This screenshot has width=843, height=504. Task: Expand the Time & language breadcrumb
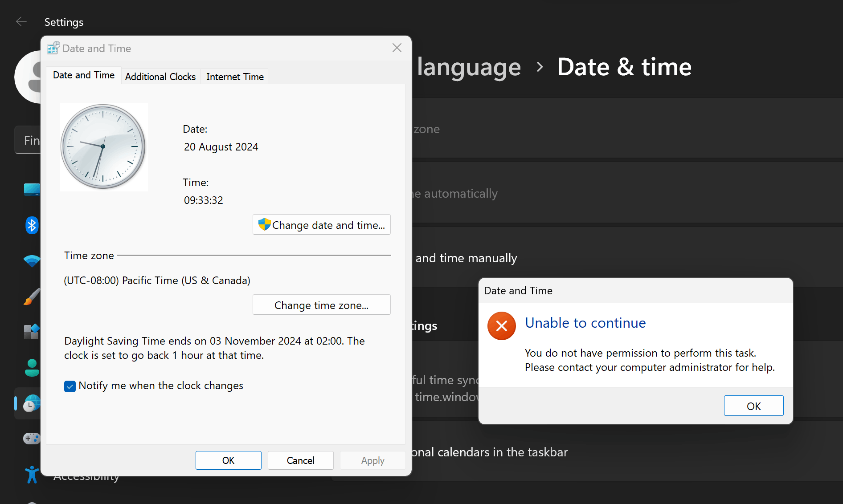click(x=468, y=67)
